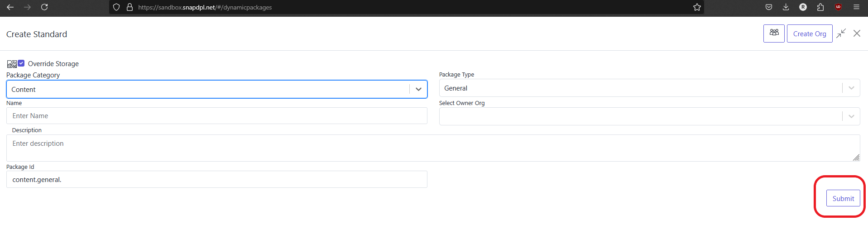The height and width of the screenshot is (225, 868).
Task: Go back with browser back arrow
Action: tap(10, 7)
